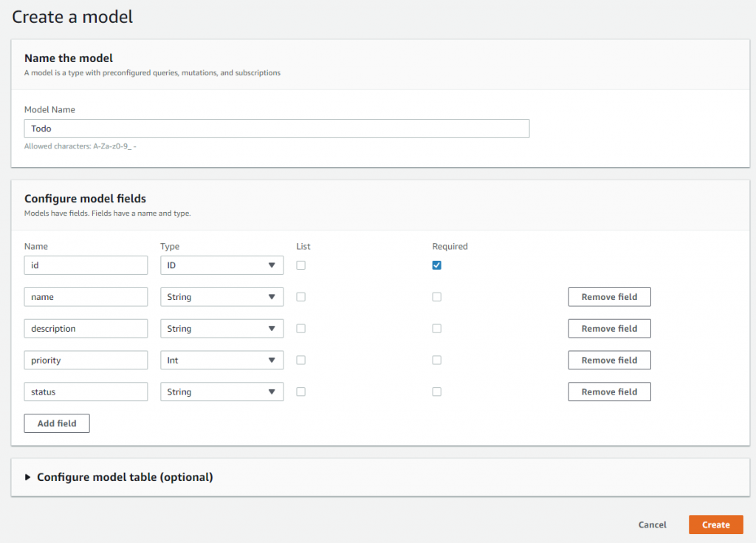Enable the Required checkbox for name field
This screenshot has height=543, width=756.
tap(437, 297)
